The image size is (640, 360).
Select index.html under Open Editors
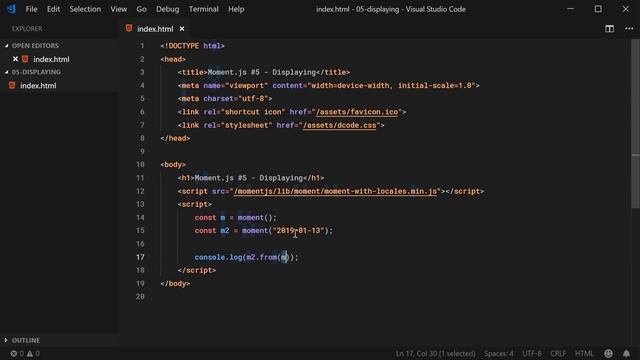(51, 59)
